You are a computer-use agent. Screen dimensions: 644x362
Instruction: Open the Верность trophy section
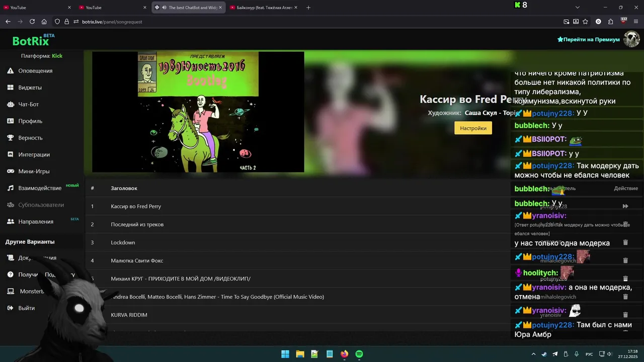pyautogui.click(x=25, y=138)
